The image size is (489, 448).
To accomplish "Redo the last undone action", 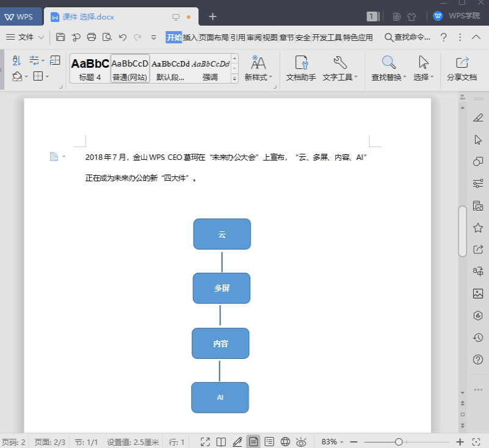I will click(137, 37).
